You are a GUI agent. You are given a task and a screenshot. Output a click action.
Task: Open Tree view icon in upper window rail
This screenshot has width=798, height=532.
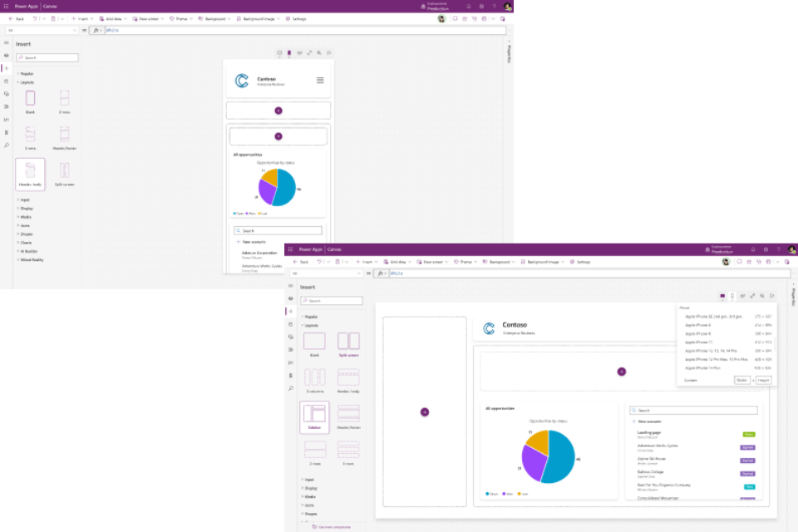coord(7,55)
